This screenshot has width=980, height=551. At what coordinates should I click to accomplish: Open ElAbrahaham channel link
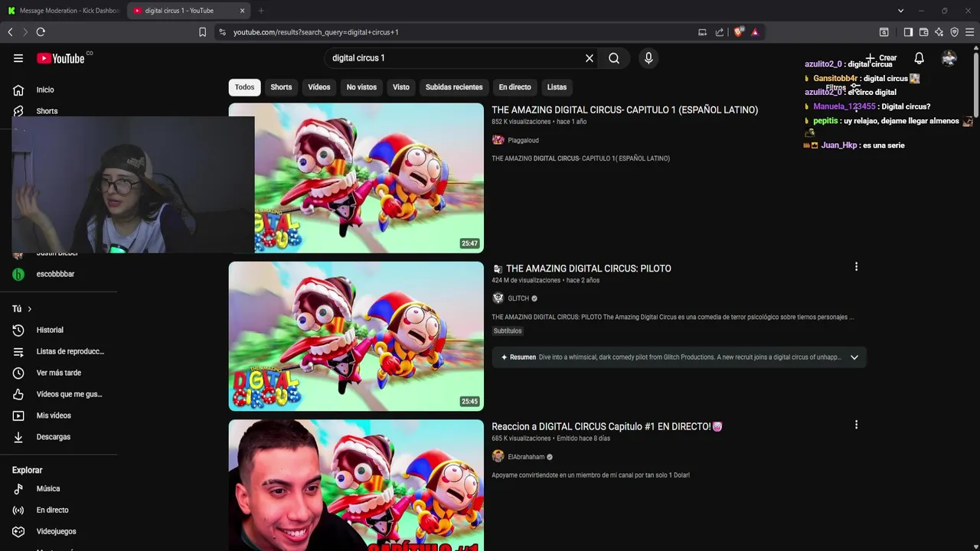pos(526,457)
